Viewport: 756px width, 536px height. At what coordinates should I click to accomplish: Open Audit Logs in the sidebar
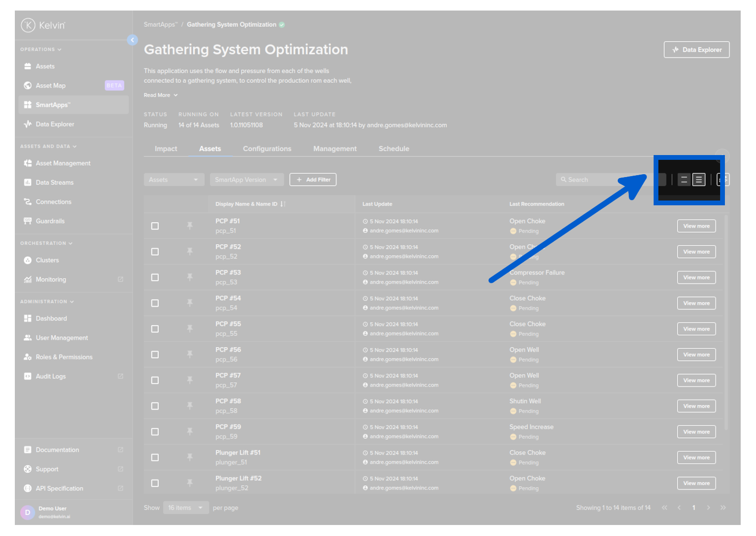[51, 377]
